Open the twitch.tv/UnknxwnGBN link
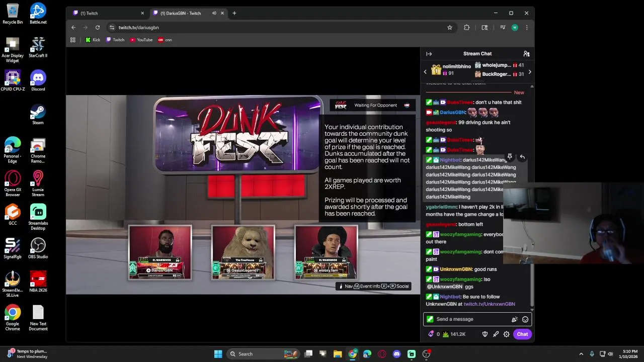Viewport: 644px width, 362px height. click(489, 304)
